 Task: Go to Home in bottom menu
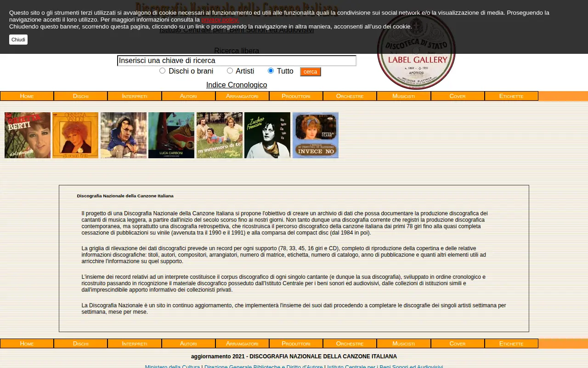pos(27,344)
